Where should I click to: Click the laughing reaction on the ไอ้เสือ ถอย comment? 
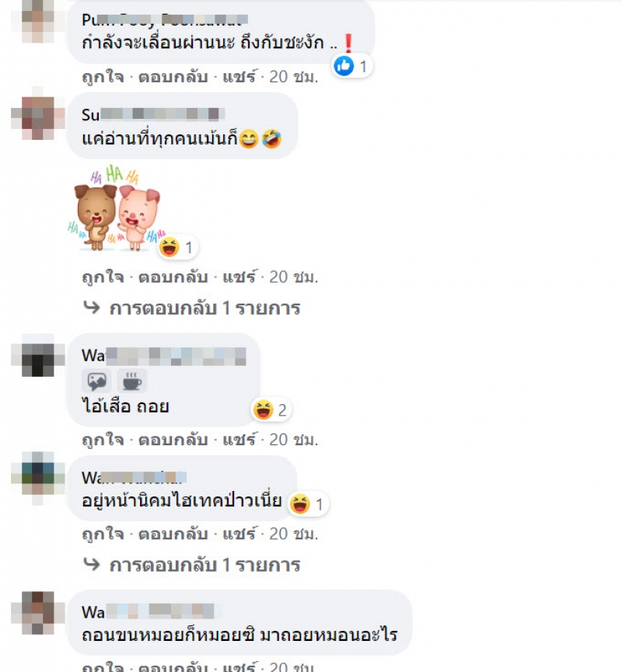click(263, 409)
